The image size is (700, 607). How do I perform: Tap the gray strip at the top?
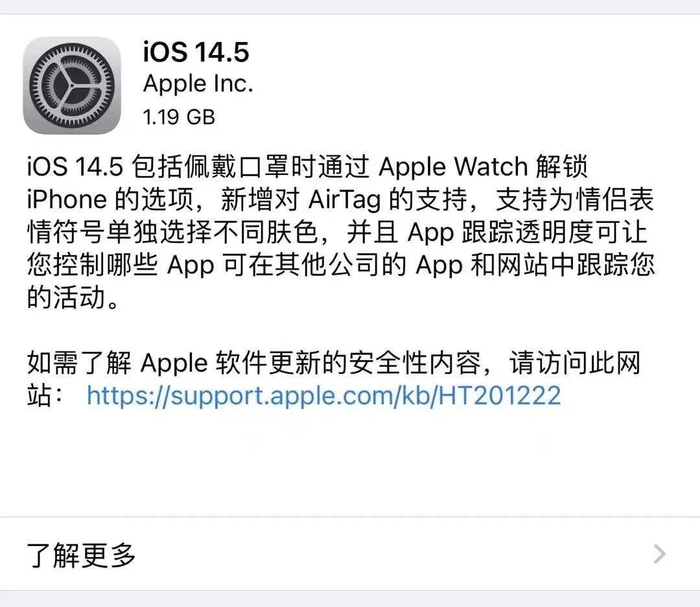tap(350, 6)
